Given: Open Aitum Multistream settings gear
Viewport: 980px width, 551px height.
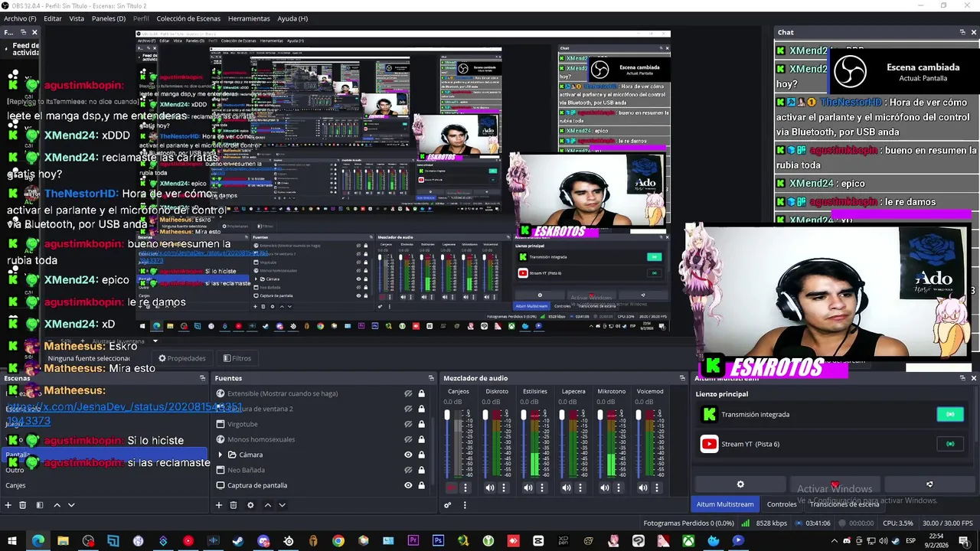Looking at the screenshot, I should (x=740, y=484).
